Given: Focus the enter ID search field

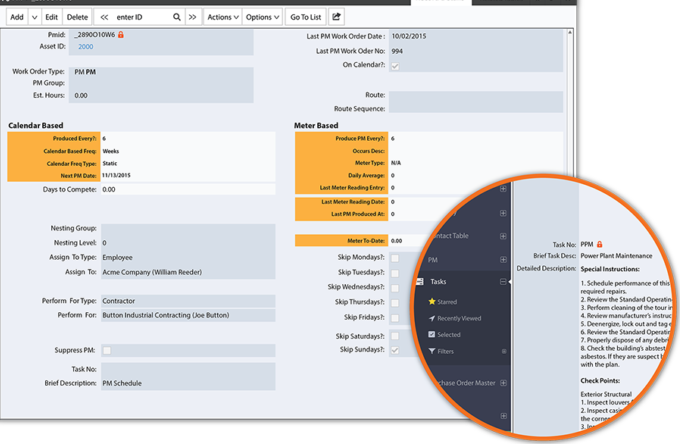Looking at the screenshot, I should [141, 17].
